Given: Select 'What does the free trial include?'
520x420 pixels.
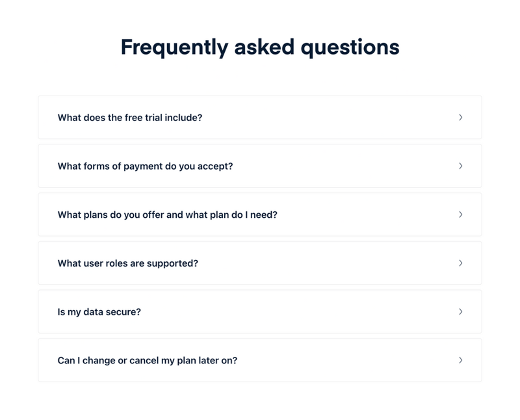Looking at the screenshot, I should coord(131,117).
